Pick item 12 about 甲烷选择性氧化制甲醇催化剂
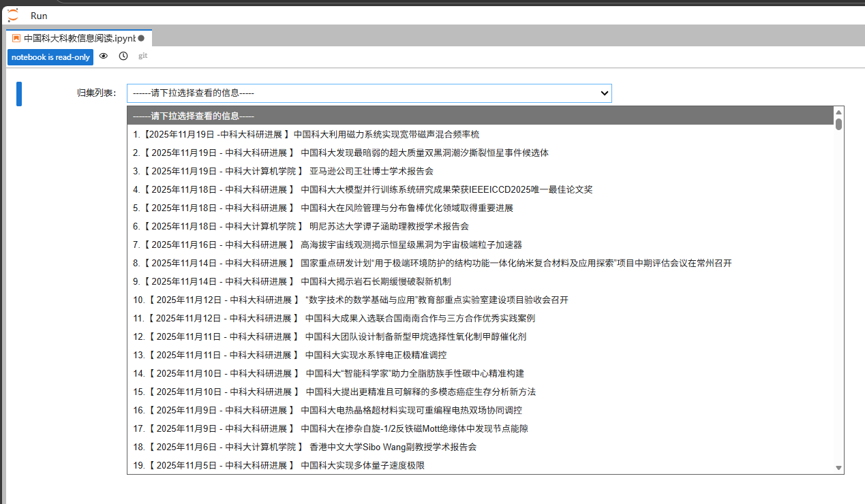865x504 pixels. [x=481, y=336]
